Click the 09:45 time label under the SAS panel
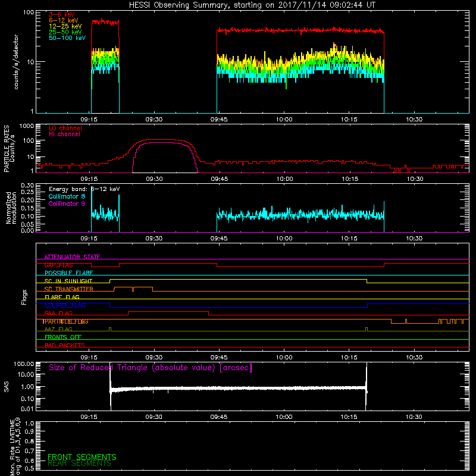The height and width of the screenshot is (476, 476). pyautogui.click(x=219, y=417)
